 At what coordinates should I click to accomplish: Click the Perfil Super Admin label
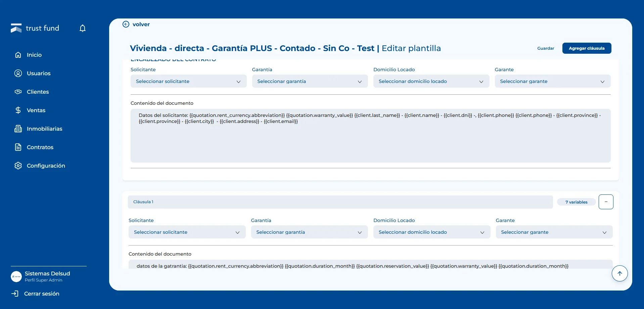[x=44, y=280]
